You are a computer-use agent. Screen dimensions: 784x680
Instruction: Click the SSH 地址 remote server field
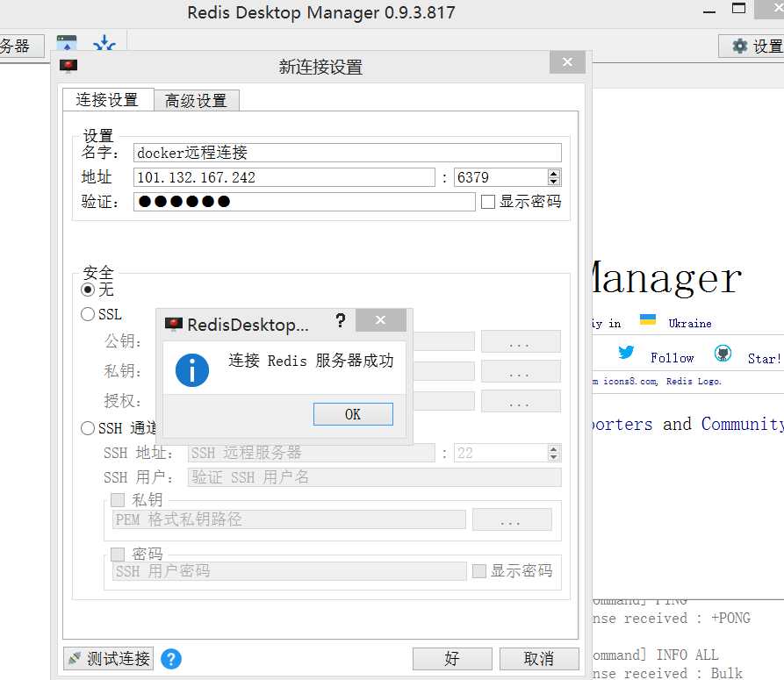pos(311,453)
